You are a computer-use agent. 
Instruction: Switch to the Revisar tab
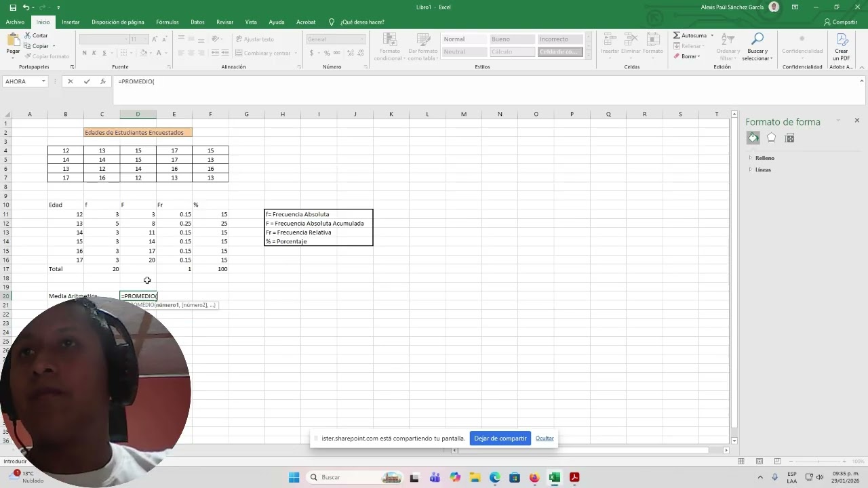coord(225,22)
